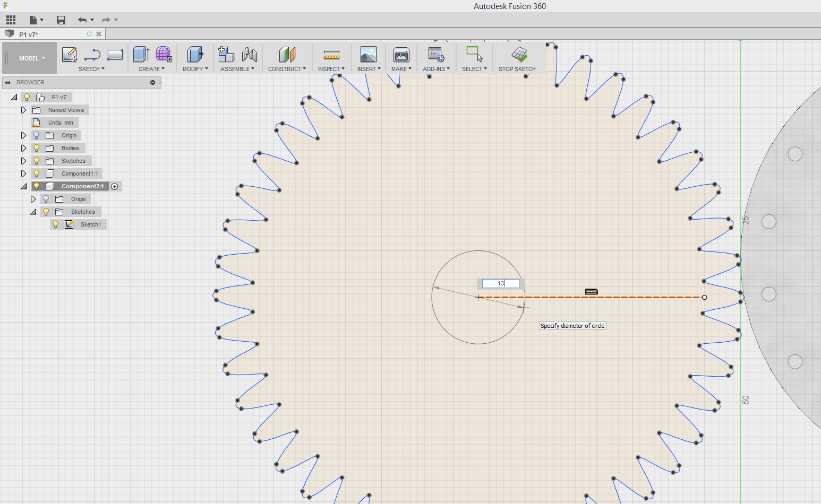Toggle visibility of Sketch1
Viewport: 821px width, 504px height.
click(x=55, y=224)
